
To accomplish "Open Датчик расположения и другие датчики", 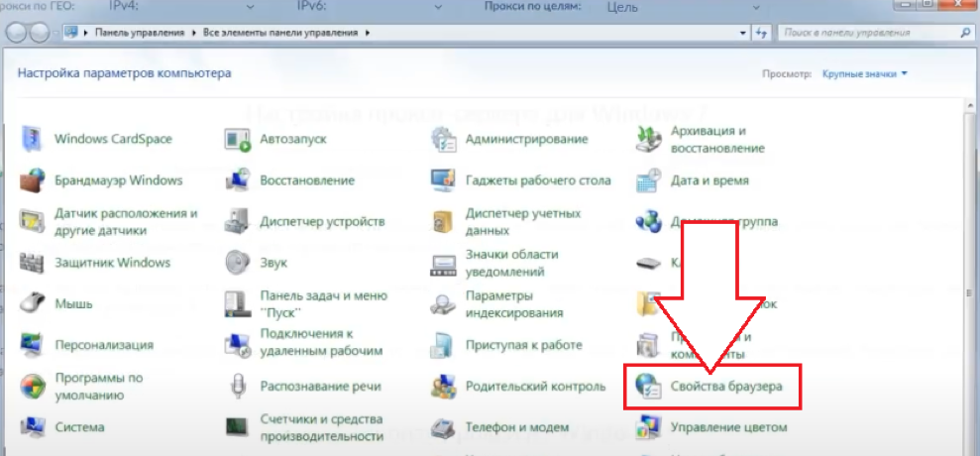I will (109, 221).
